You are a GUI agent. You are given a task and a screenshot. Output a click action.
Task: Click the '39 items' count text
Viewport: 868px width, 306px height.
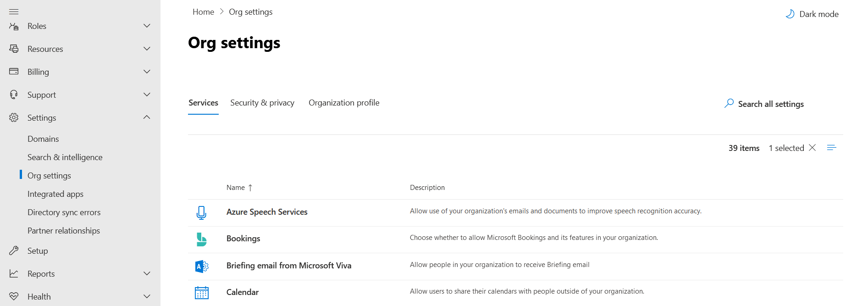tap(744, 148)
